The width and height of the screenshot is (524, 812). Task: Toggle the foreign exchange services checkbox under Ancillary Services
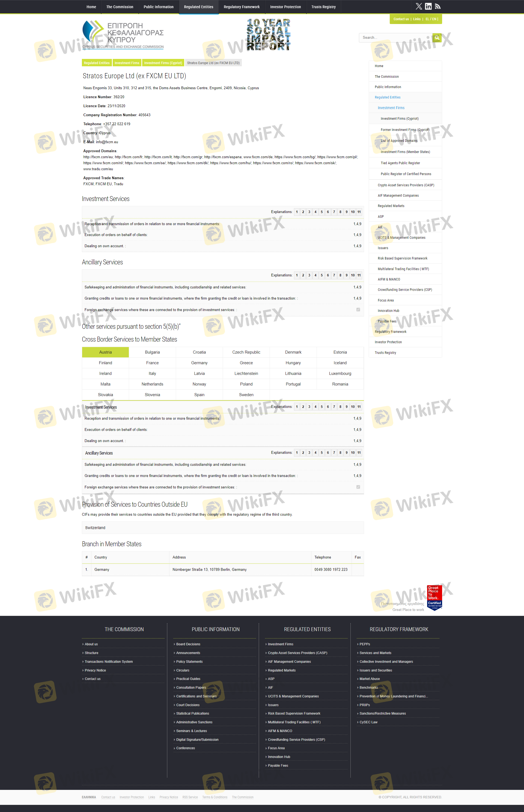(358, 309)
